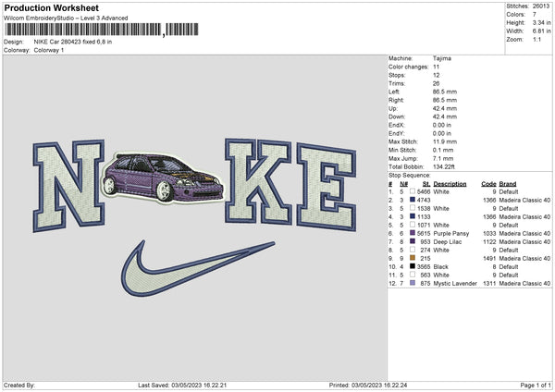Click the "Brand" column header
This screenshot has height=392, width=555.
[508, 184]
